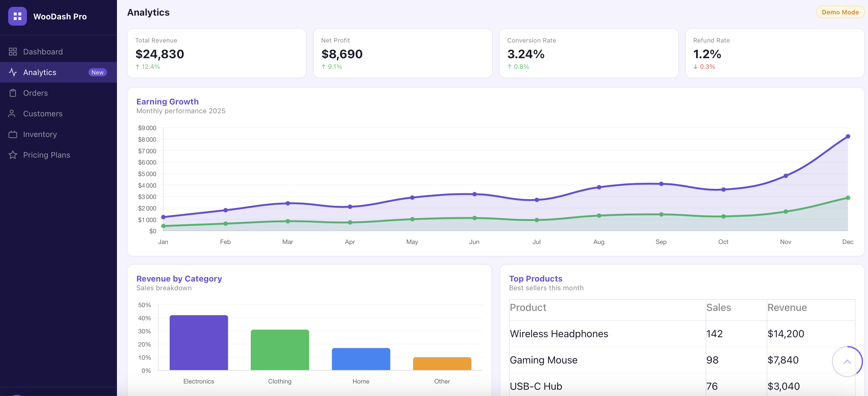
Task: Open the Customers navigation item
Action: [x=43, y=114]
